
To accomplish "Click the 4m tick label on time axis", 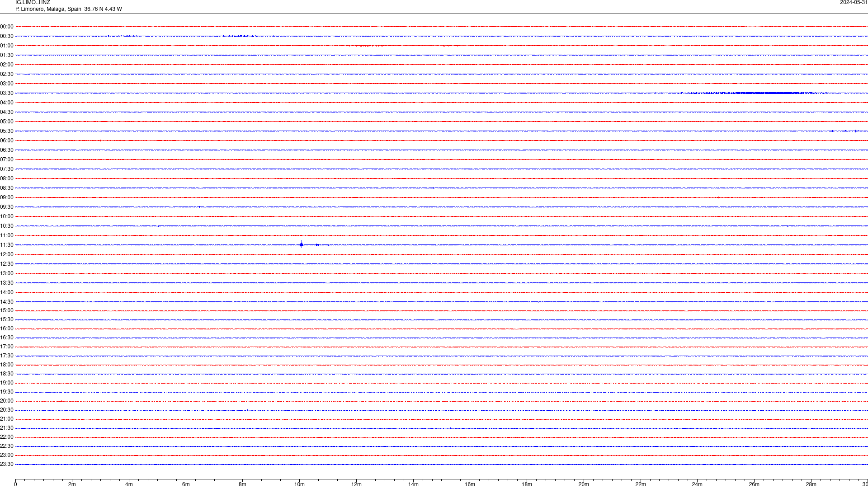I will point(129,484).
